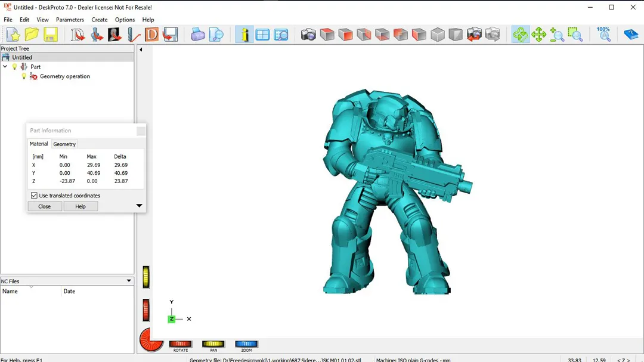Open the Options menu
The image size is (644, 362).
click(x=125, y=20)
